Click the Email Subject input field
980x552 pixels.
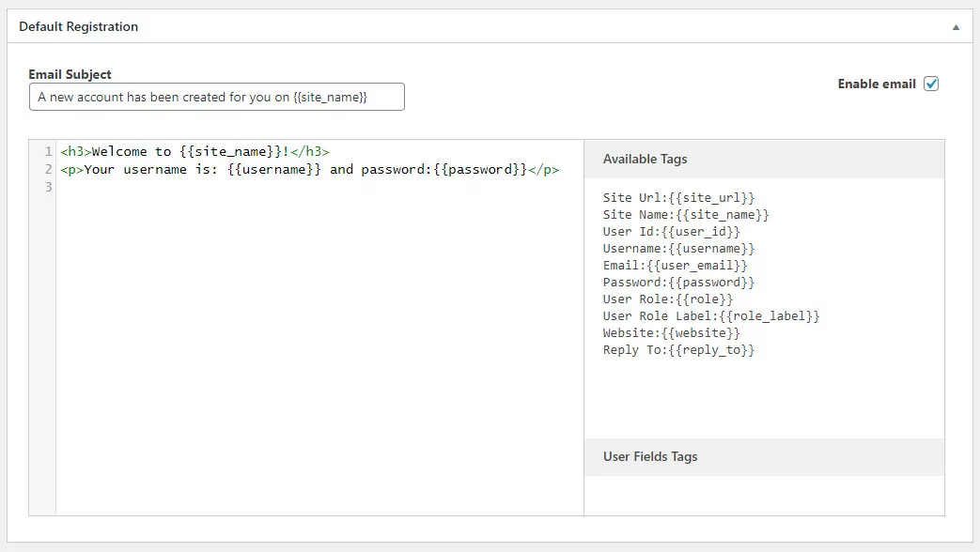pyautogui.click(x=216, y=97)
